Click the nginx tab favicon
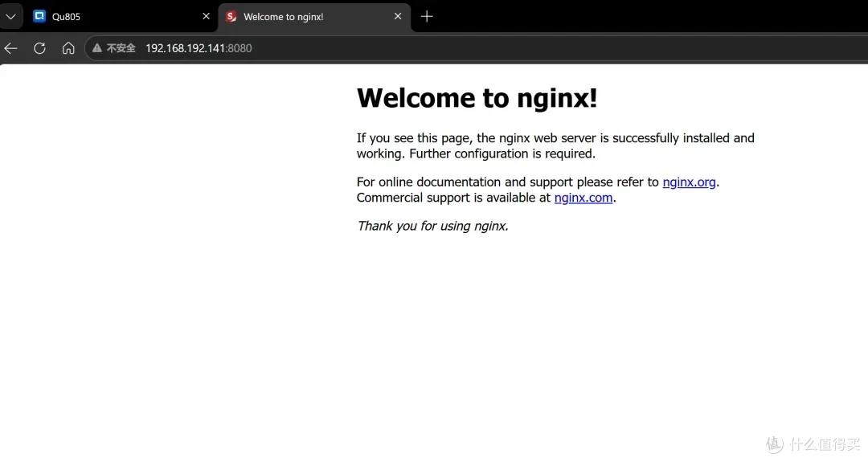868x462 pixels. (x=231, y=17)
